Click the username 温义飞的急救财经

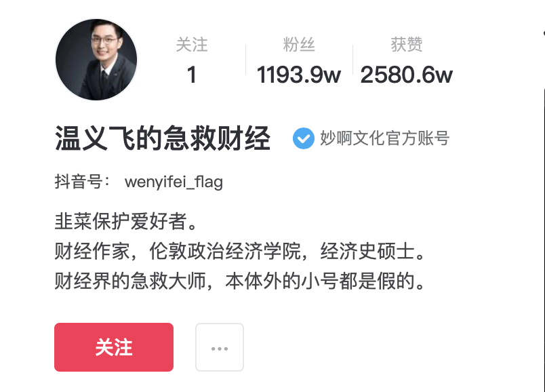(162, 138)
